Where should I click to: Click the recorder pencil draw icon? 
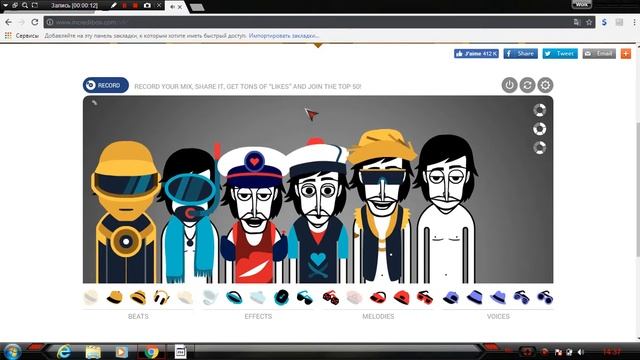pyautogui.click(x=113, y=6)
